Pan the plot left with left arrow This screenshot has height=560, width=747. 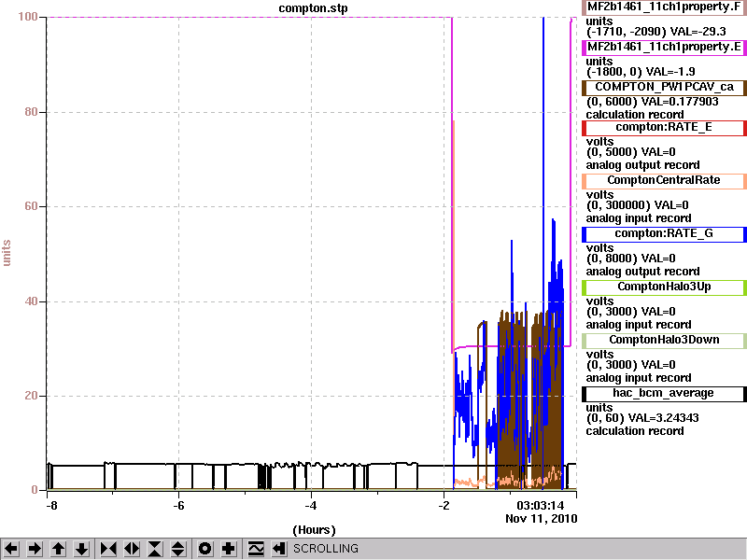tap(11, 549)
